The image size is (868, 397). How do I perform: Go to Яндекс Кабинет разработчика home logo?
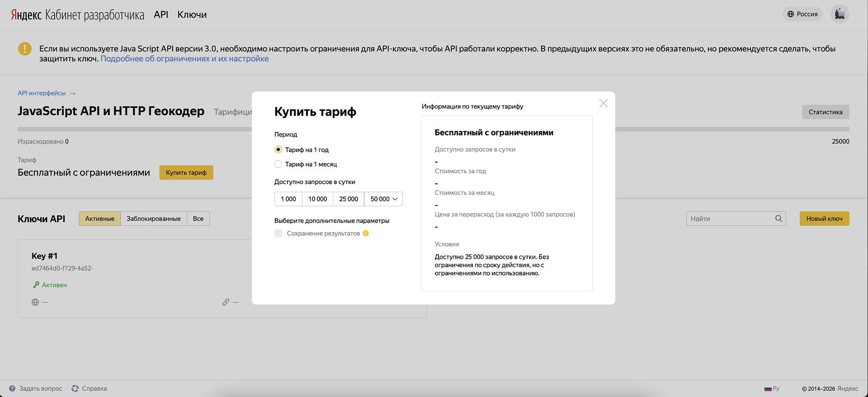click(x=77, y=15)
